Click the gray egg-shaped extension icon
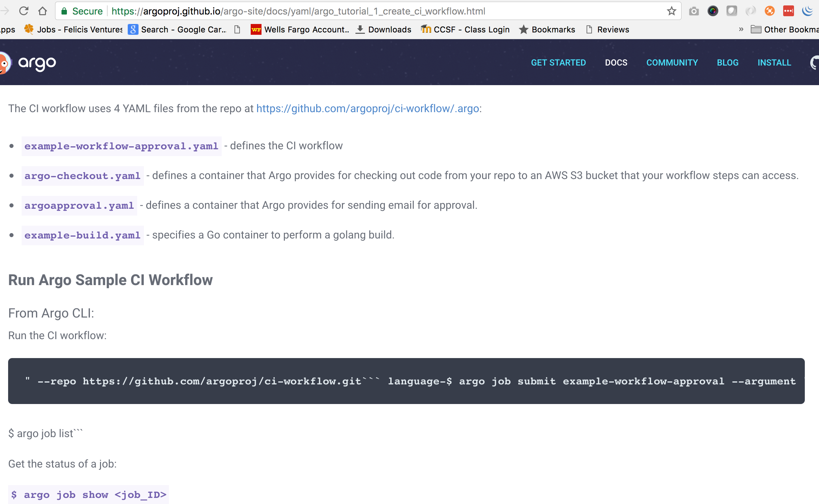Screen dimensions: 819x504 click(732, 11)
